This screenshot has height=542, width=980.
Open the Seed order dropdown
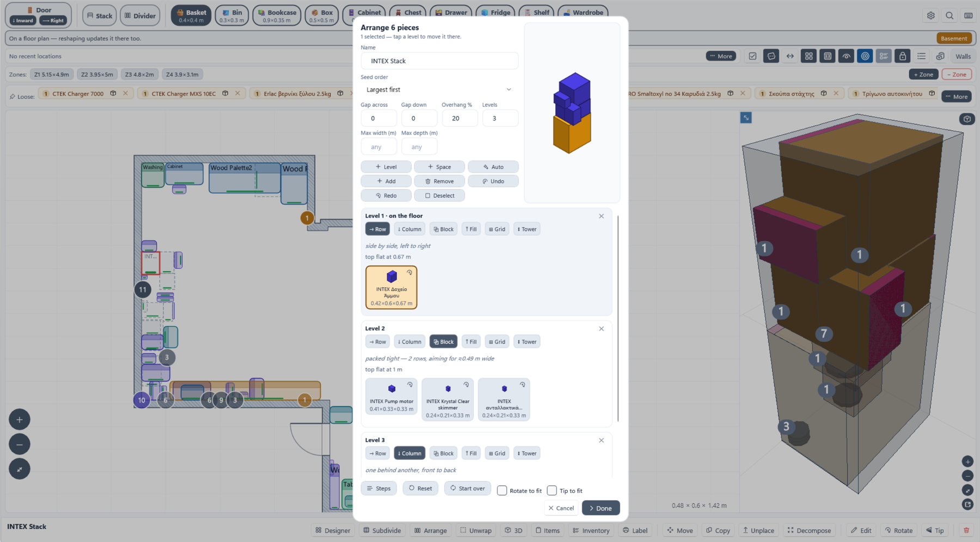(x=439, y=89)
